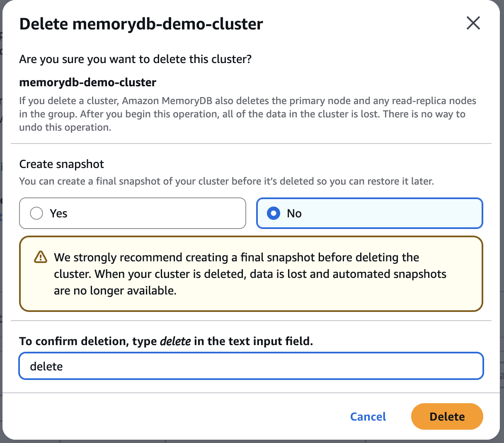Click the dialog title Delete memorydb-demo-cluster
The image size is (504, 443).
[x=141, y=24]
